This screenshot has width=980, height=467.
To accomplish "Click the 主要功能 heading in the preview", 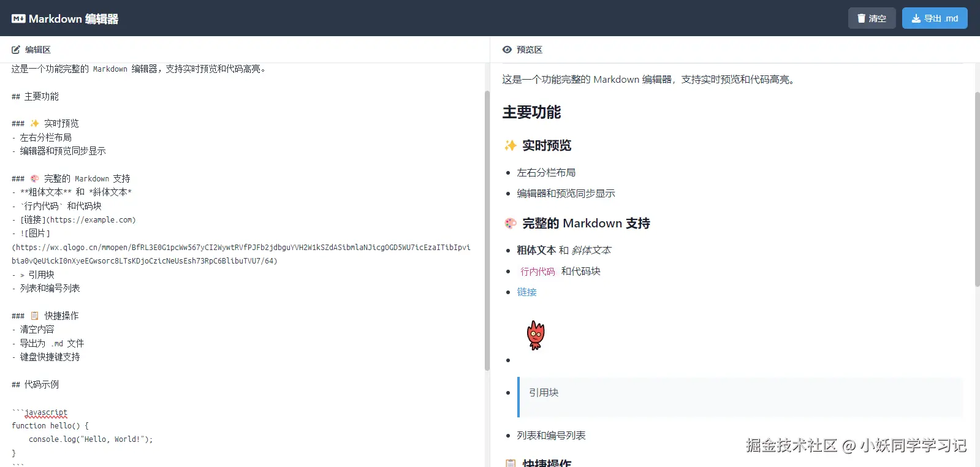I will (531, 112).
